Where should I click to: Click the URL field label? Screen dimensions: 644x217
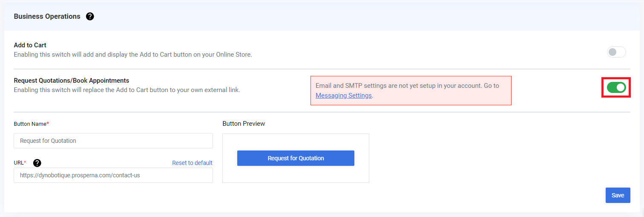[20, 163]
